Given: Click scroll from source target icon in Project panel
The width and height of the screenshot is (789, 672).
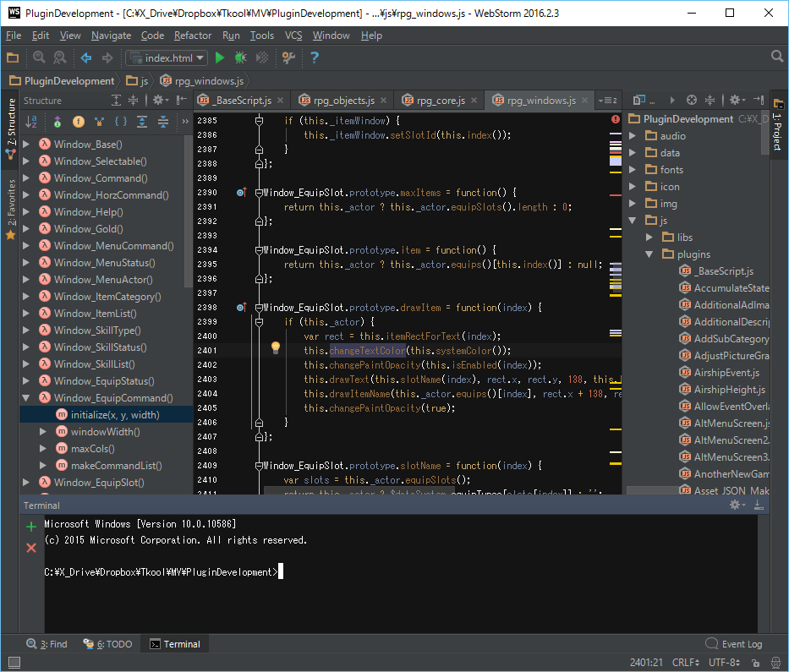Looking at the screenshot, I should click(x=692, y=100).
